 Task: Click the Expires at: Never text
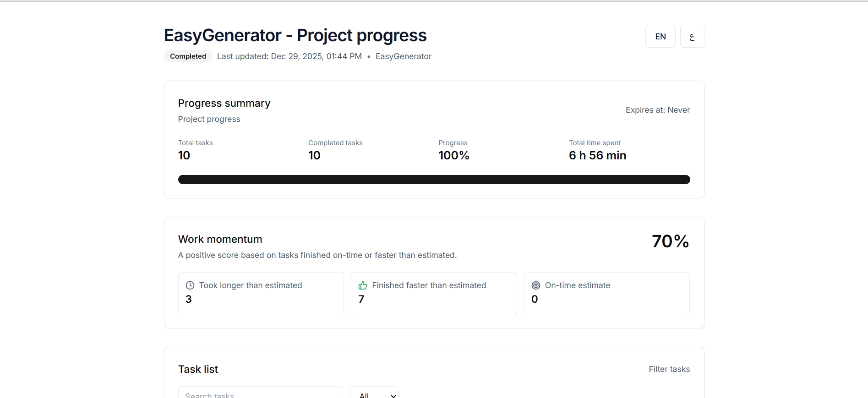(658, 110)
